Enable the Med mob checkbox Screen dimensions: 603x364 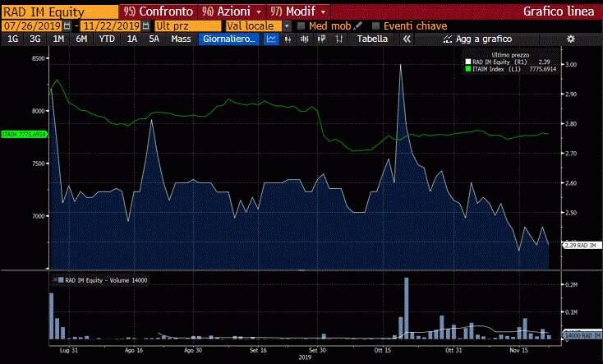click(x=301, y=26)
